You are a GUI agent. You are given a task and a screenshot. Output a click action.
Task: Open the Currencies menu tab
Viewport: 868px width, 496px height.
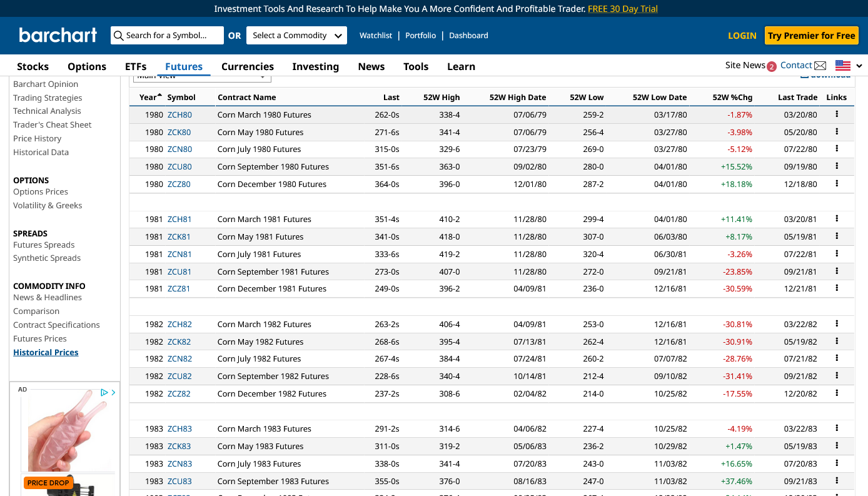click(x=248, y=66)
